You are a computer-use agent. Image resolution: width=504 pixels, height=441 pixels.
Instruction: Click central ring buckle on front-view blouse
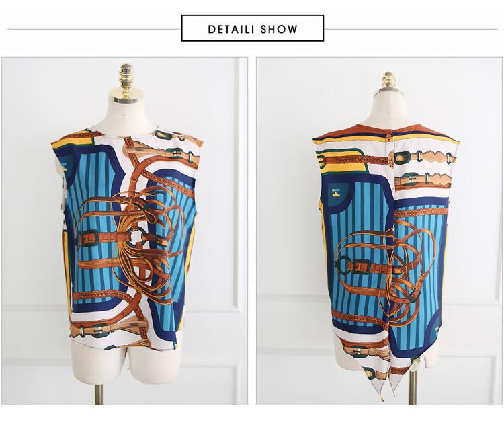(x=138, y=237)
